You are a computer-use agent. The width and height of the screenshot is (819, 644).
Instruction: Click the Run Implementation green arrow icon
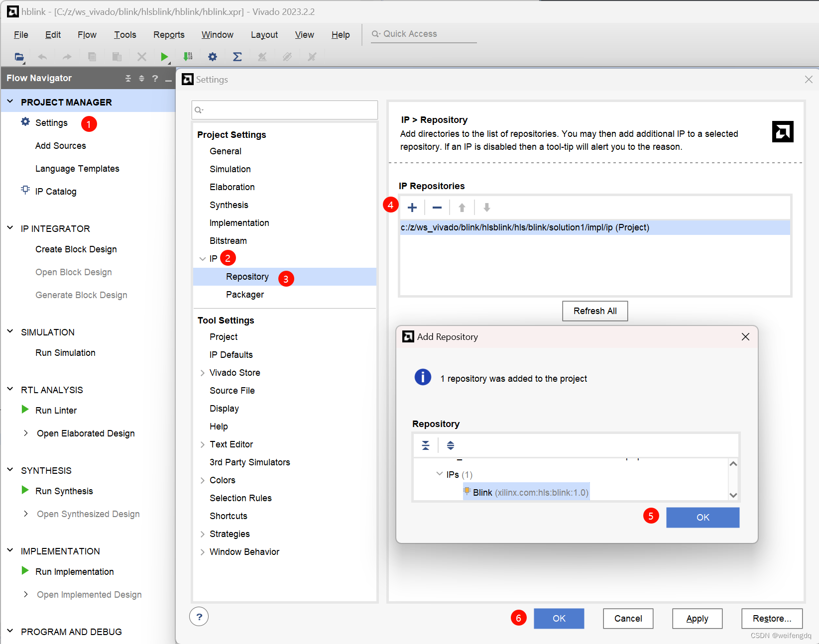(x=25, y=570)
